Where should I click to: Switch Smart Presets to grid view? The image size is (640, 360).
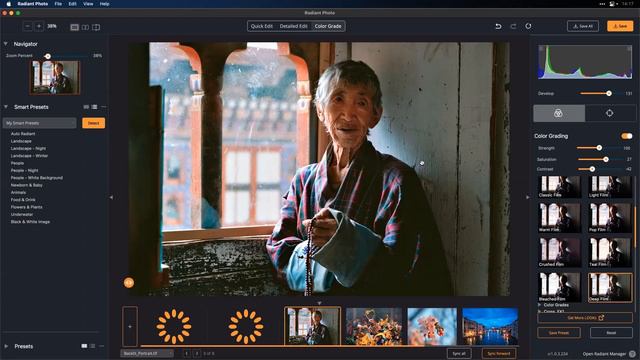pyautogui.click(x=86, y=107)
